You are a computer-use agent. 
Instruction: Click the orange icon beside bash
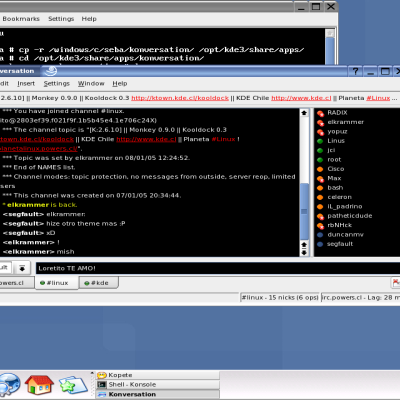[320, 188]
